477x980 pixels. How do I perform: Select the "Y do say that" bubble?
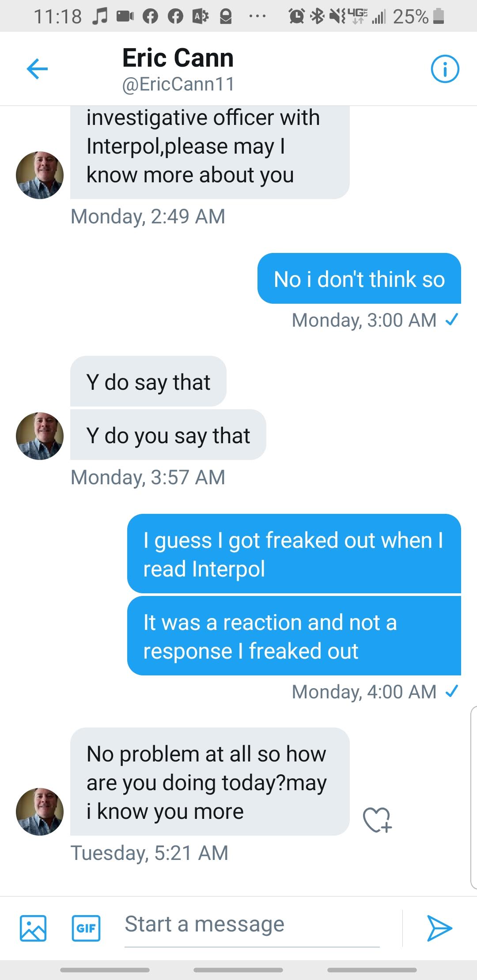pos(148,382)
